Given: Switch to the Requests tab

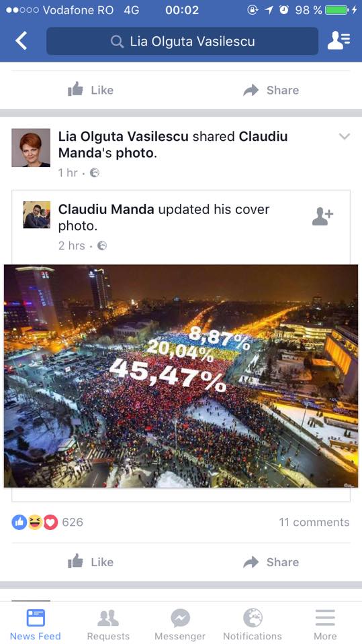Looking at the screenshot, I should [x=108, y=625].
